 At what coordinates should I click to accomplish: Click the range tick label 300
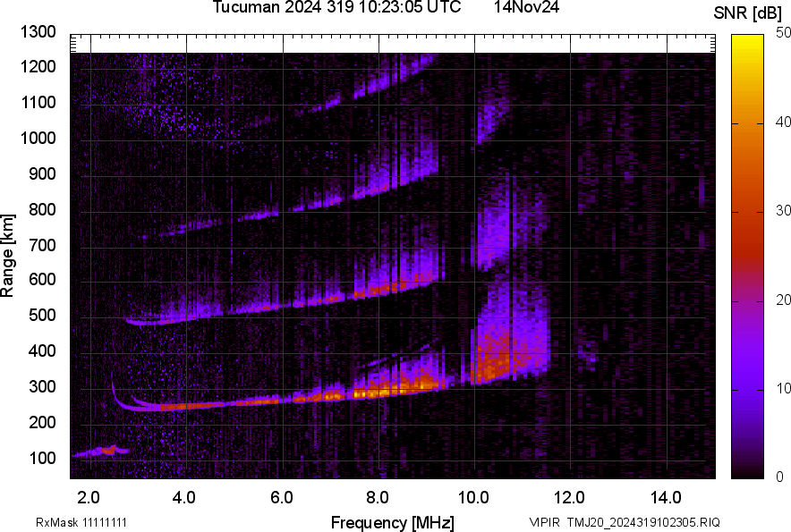[x=42, y=387]
